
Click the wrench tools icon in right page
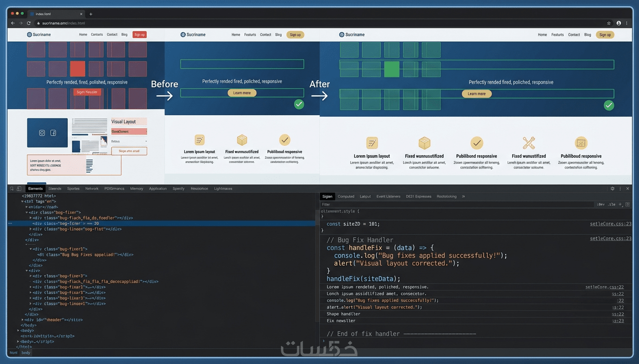click(529, 143)
